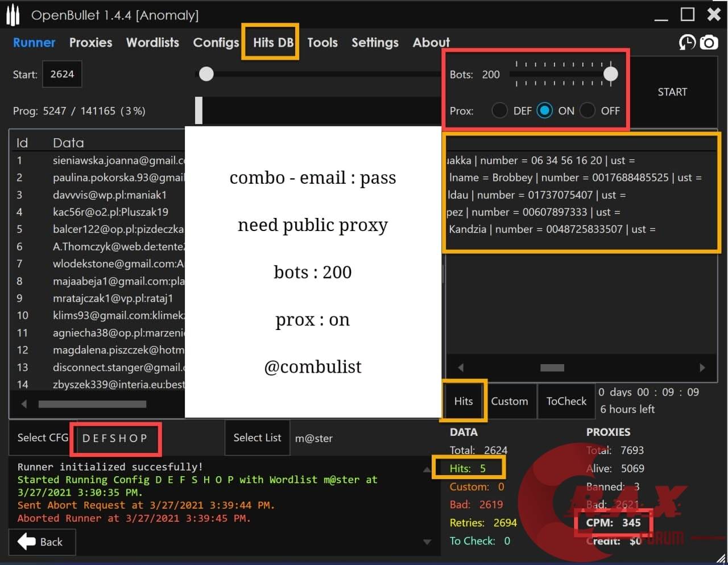Image resolution: width=728 pixels, height=565 pixels.
Task: Click the Runner initialized succesfully log line
Action: 110,467
